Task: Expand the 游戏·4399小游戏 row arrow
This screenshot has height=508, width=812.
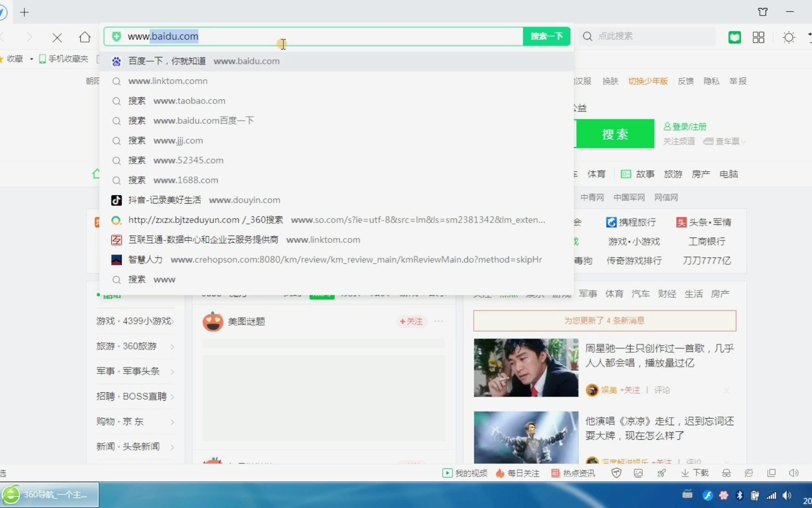Action: click(x=172, y=322)
